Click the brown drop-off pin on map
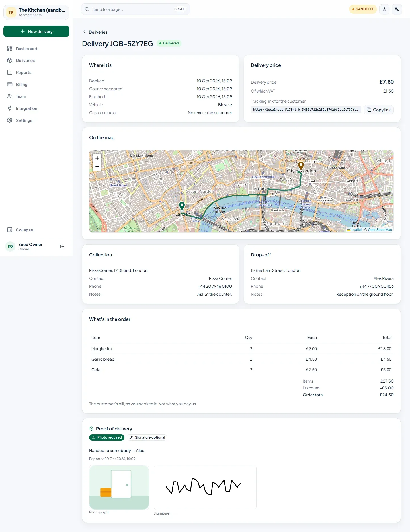 click(x=301, y=165)
